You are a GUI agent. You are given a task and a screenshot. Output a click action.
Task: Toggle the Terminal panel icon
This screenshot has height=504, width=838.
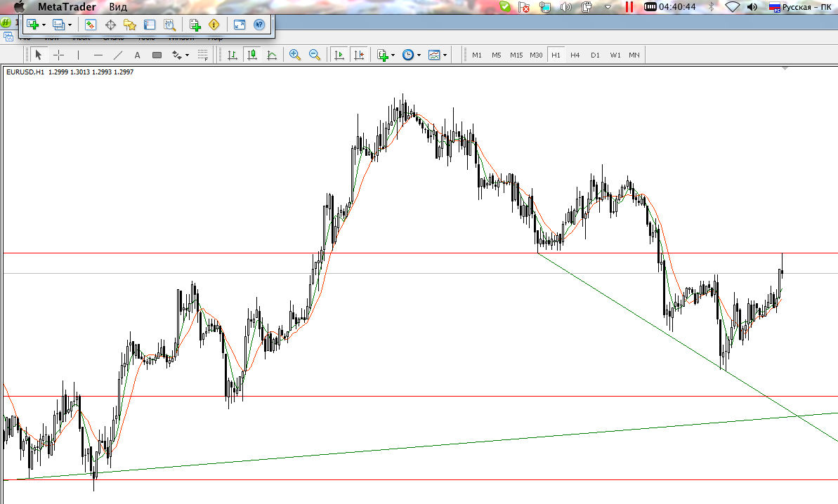150,25
